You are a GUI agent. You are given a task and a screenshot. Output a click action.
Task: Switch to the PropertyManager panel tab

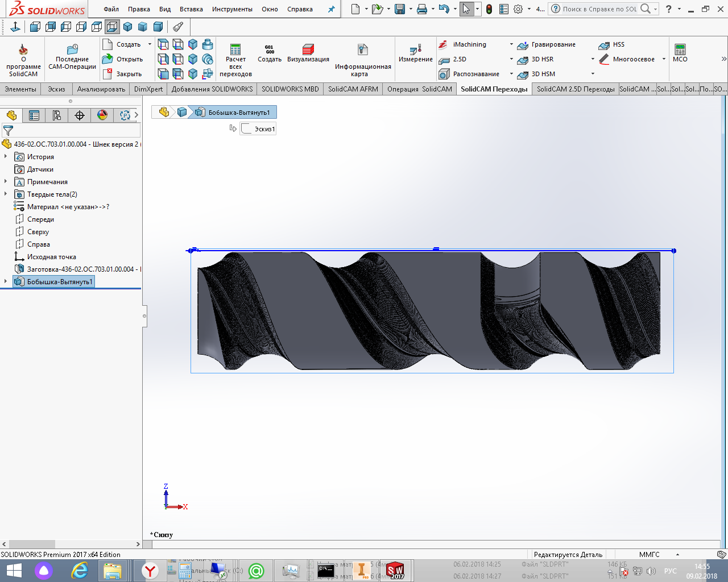(34, 115)
